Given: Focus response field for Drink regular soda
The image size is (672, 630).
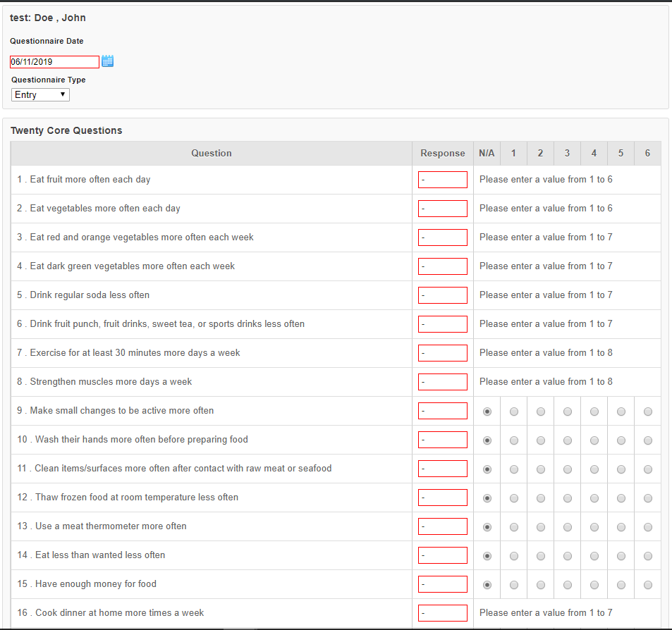Looking at the screenshot, I should click(443, 295).
